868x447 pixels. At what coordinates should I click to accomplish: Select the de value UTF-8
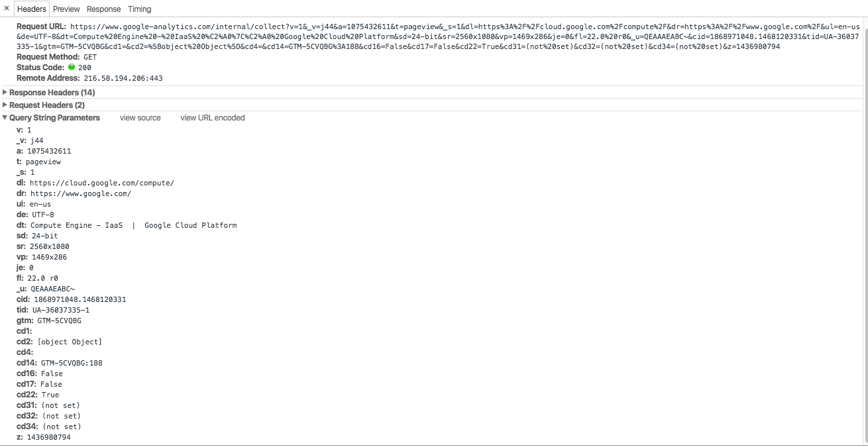[x=43, y=215]
